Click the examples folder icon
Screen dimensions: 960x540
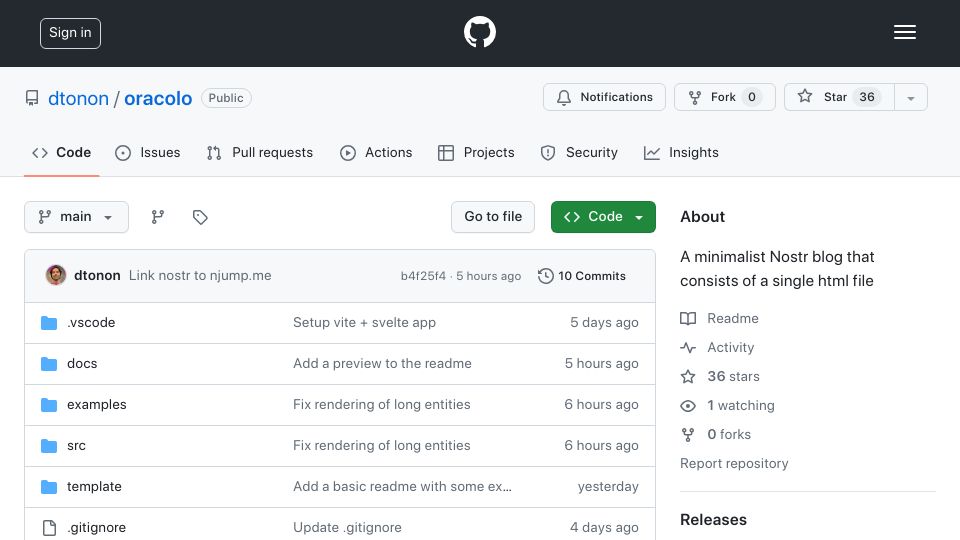(x=49, y=405)
